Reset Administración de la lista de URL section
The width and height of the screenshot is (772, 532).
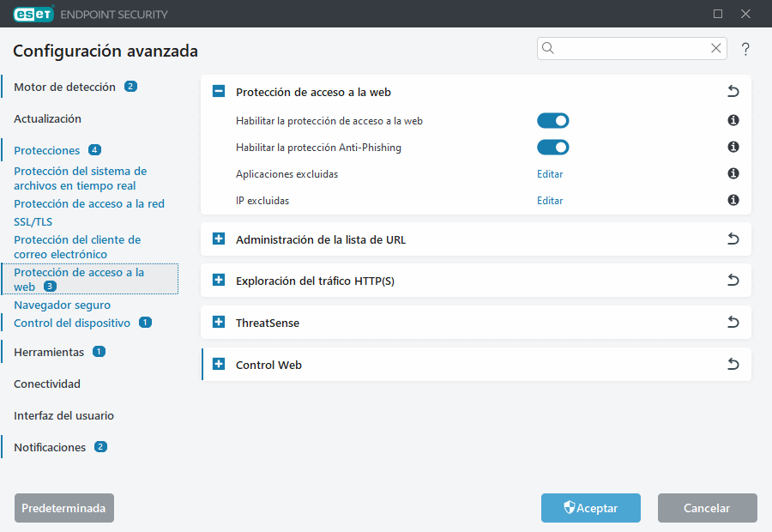(733, 239)
